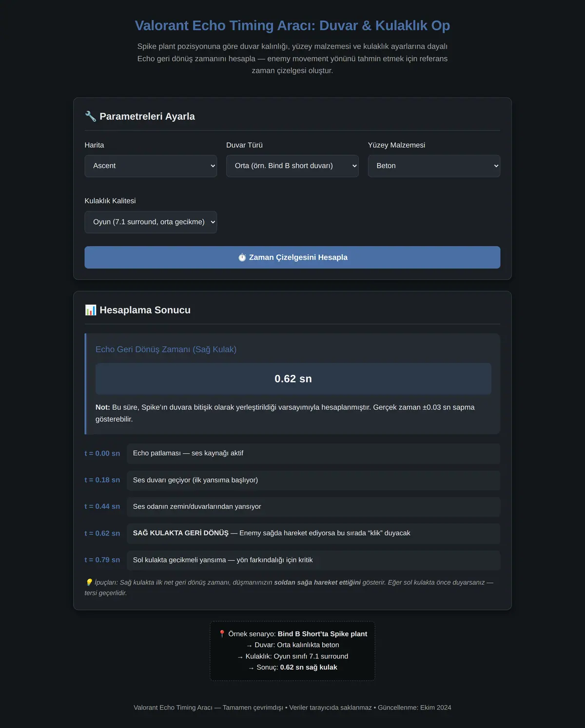Select the t = 0.00 sn timestamp
The image size is (585, 728).
(102, 453)
